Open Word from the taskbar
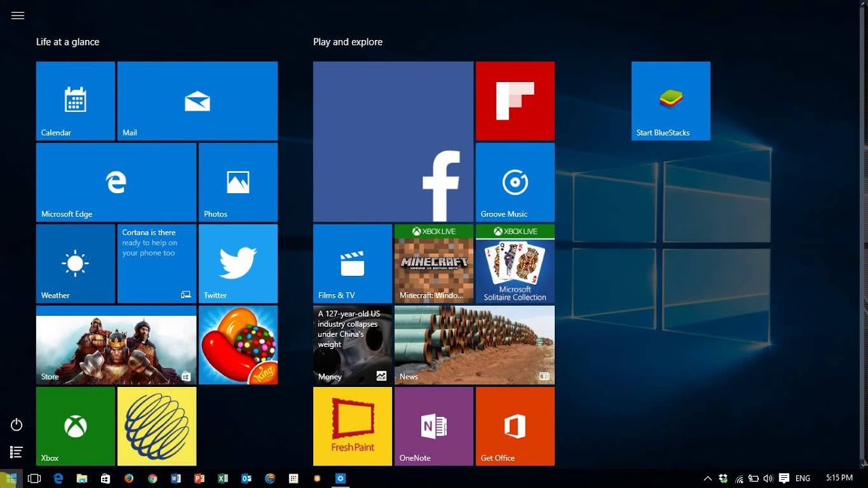 click(x=176, y=479)
